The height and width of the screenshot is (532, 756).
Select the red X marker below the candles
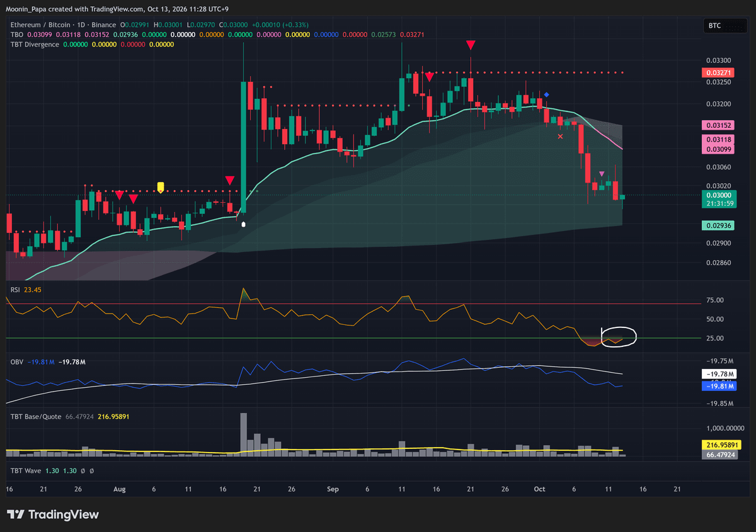[x=561, y=136]
